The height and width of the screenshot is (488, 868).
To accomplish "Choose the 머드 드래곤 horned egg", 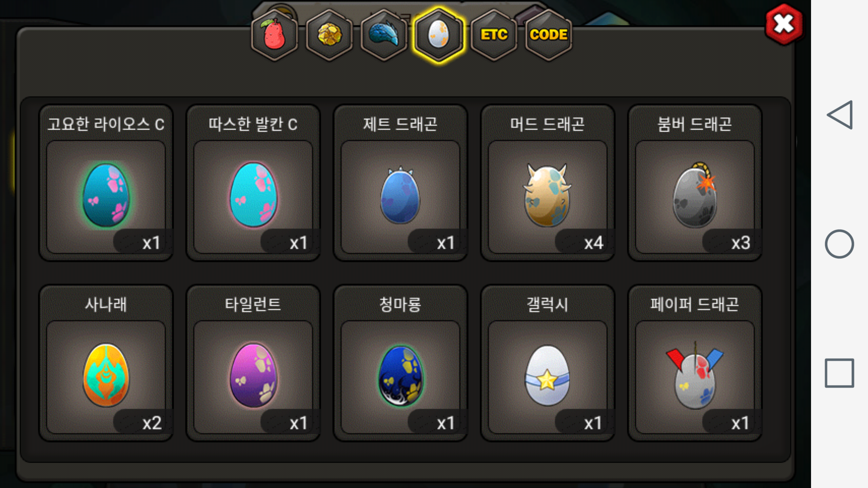I will (x=548, y=183).
